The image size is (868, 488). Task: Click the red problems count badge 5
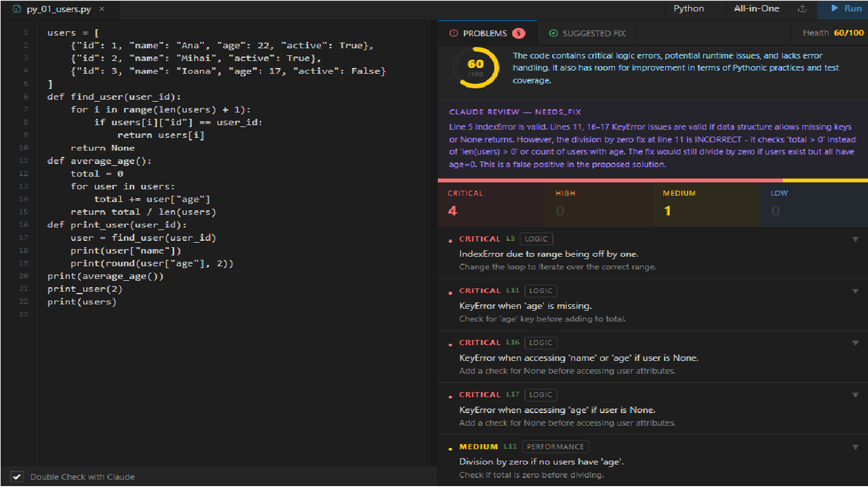519,33
